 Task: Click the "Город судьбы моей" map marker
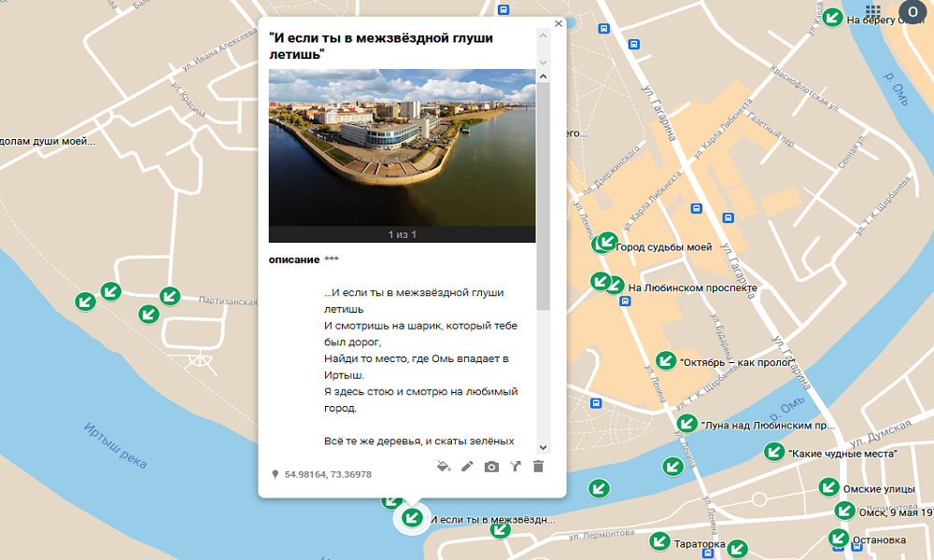[x=606, y=243]
